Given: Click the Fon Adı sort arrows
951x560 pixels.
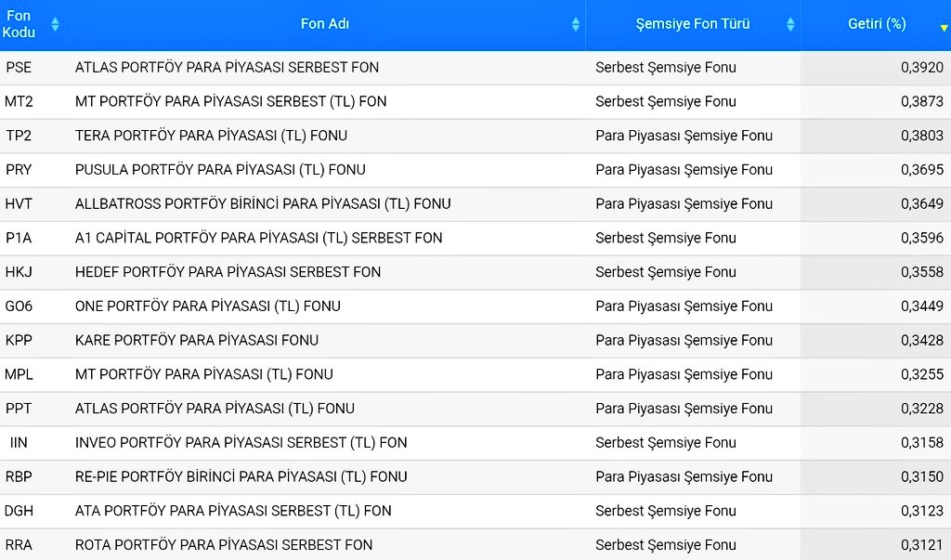Looking at the screenshot, I should click(x=576, y=24).
